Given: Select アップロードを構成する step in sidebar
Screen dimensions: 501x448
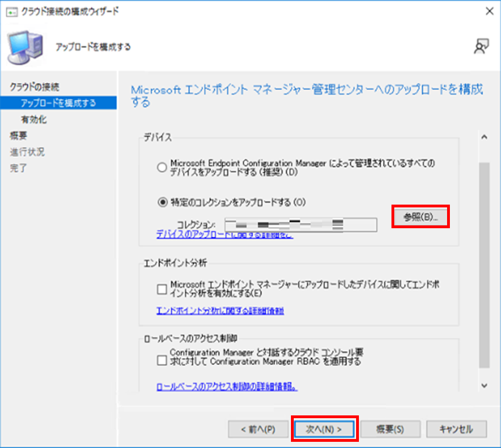Looking at the screenshot, I should (x=58, y=103).
